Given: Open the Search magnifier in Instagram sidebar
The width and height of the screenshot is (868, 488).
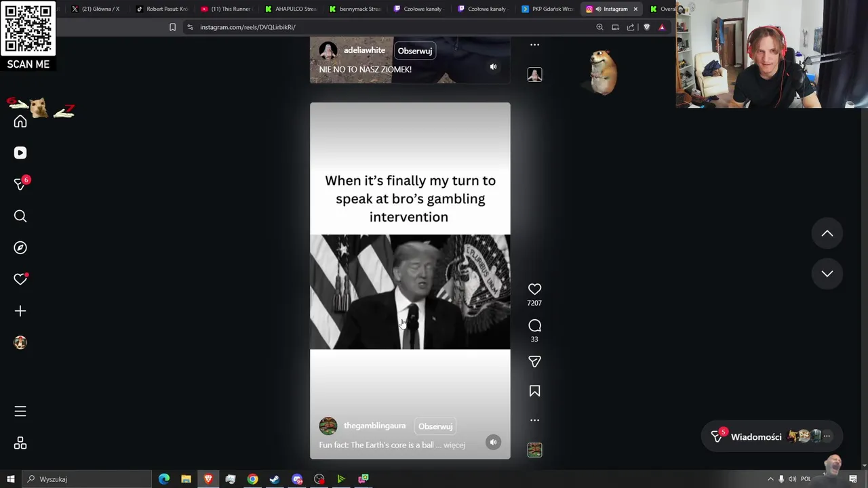Looking at the screenshot, I should tap(20, 216).
